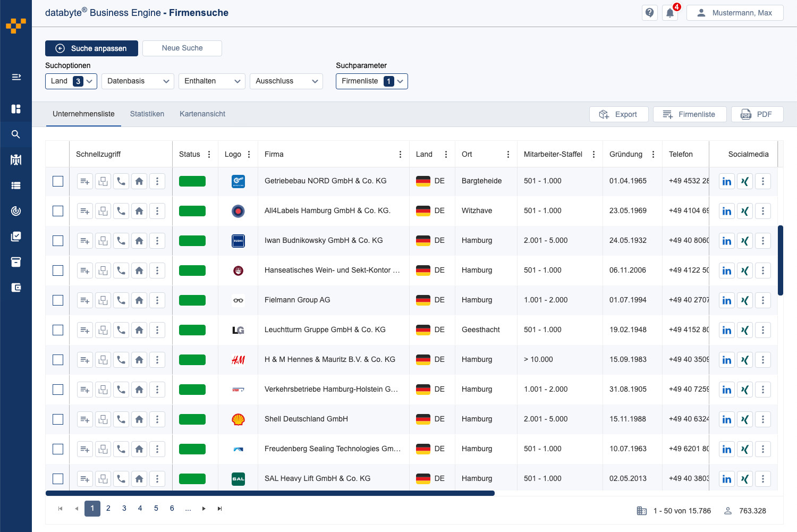Open hierarchy view for Iwan Budnikowsky
The height and width of the screenshot is (532, 797).
point(103,240)
